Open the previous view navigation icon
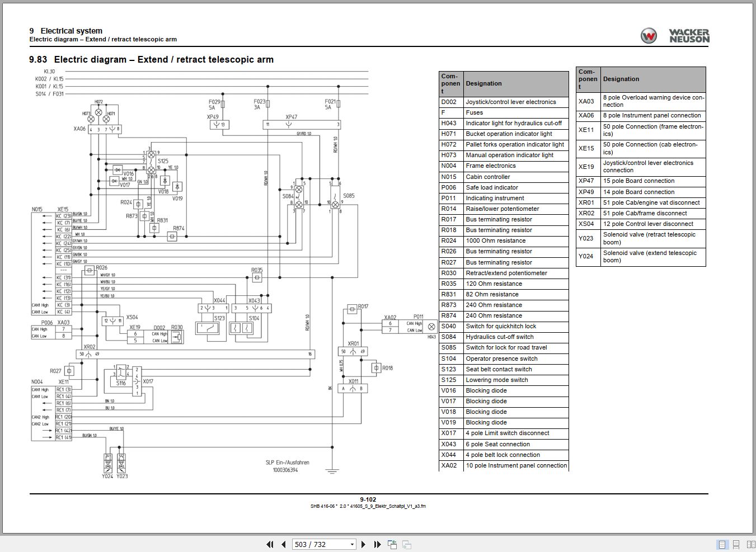756x552 pixels. coord(391,544)
